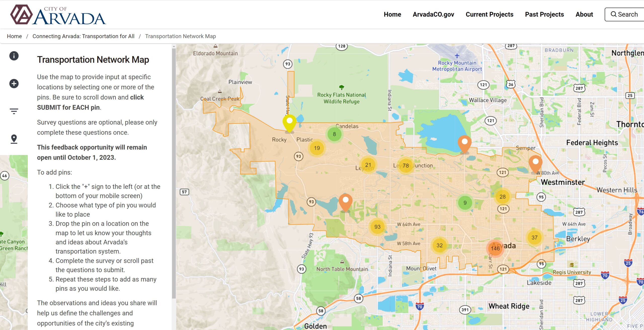The image size is (644, 330).
Task: Expand the 146 pin cluster
Action: point(495,248)
